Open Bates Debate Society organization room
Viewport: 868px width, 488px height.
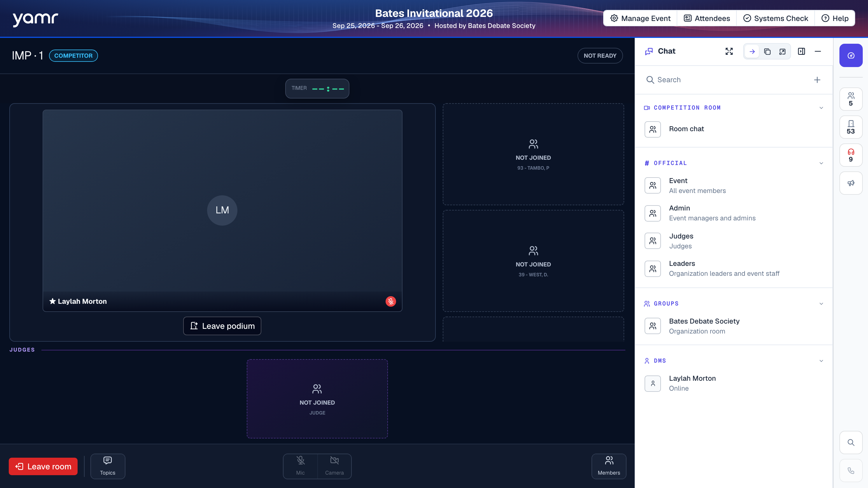[734, 326]
